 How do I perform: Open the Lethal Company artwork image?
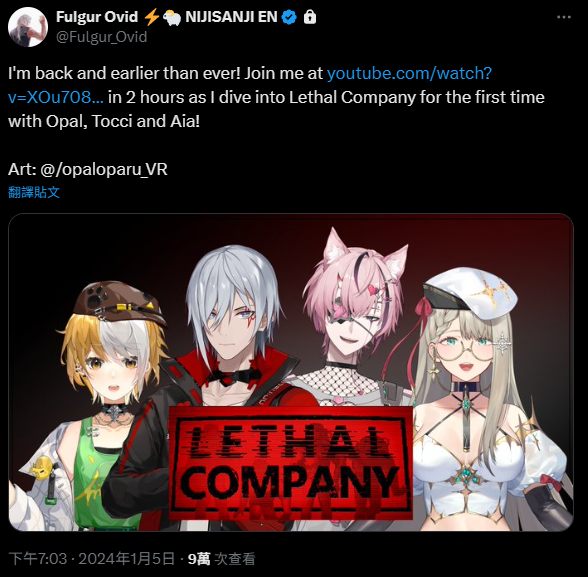pos(291,372)
